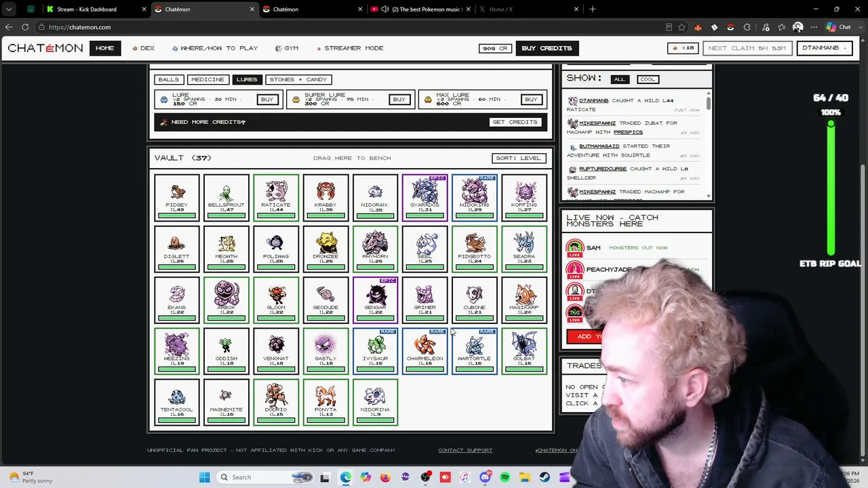This screenshot has width=868, height=488.
Task: Pick the Arbok monster card
Action: pyautogui.click(x=226, y=300)
